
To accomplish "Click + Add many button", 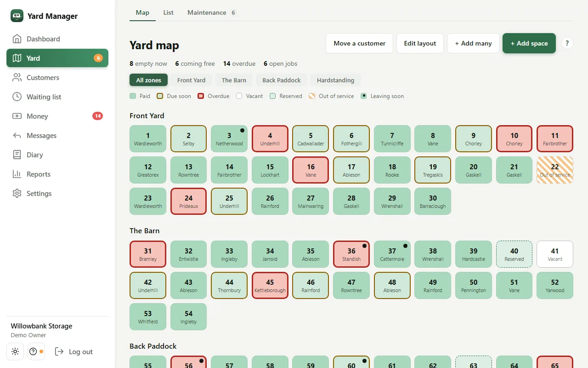I will [473, 43].
